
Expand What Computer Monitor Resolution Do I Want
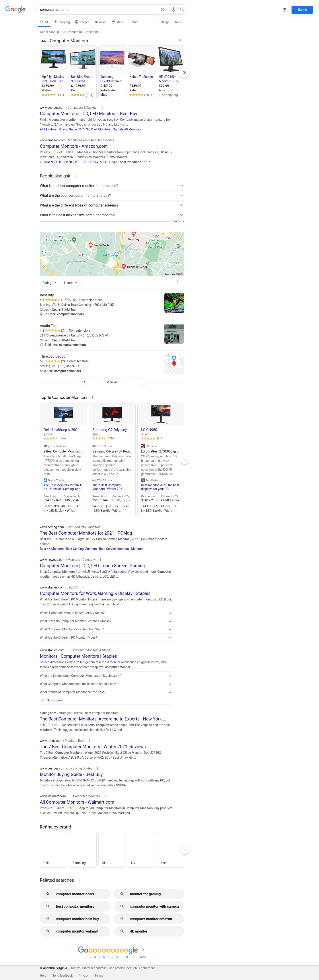[x=106, y=629]
